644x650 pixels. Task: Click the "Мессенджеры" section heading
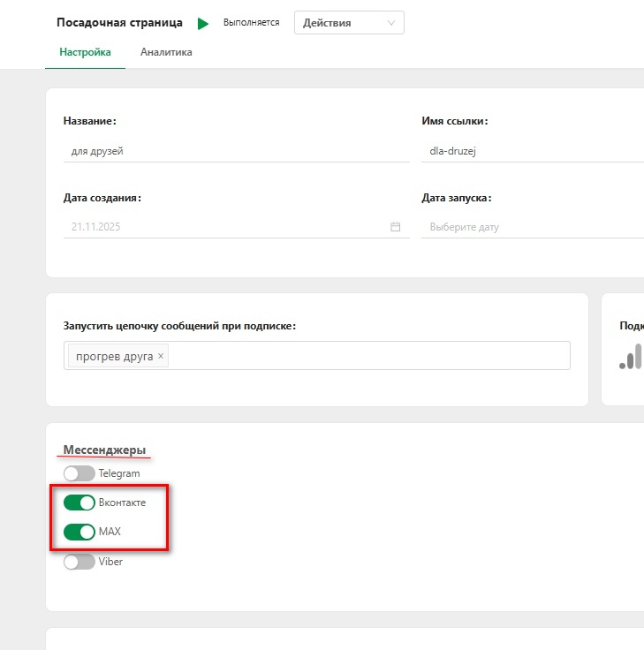(x=104, y=450)
